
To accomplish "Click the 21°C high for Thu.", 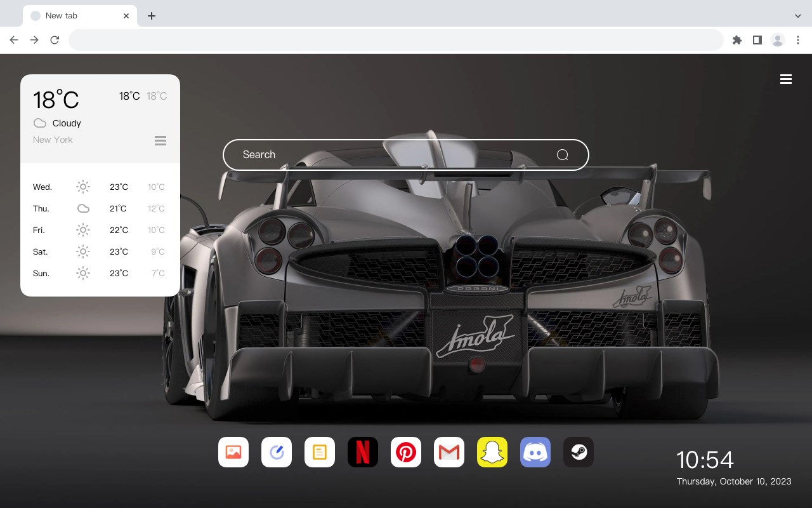I will (118, 209).
